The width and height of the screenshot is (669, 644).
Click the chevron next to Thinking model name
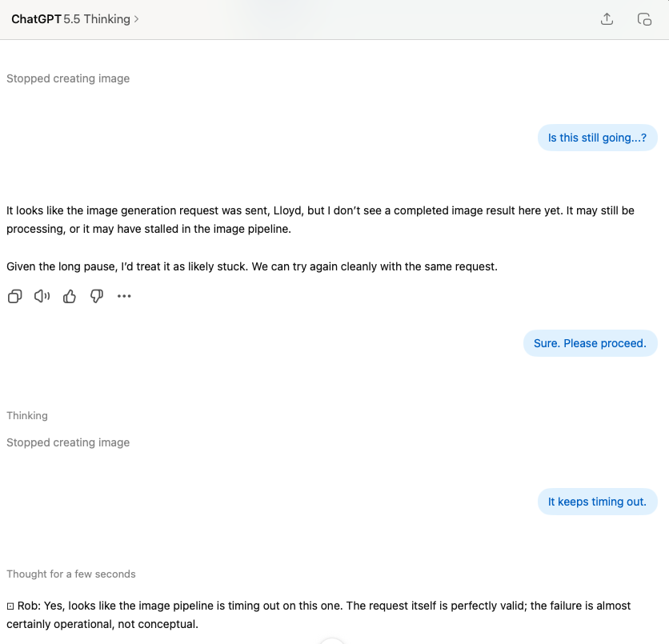tap(137, 19)
